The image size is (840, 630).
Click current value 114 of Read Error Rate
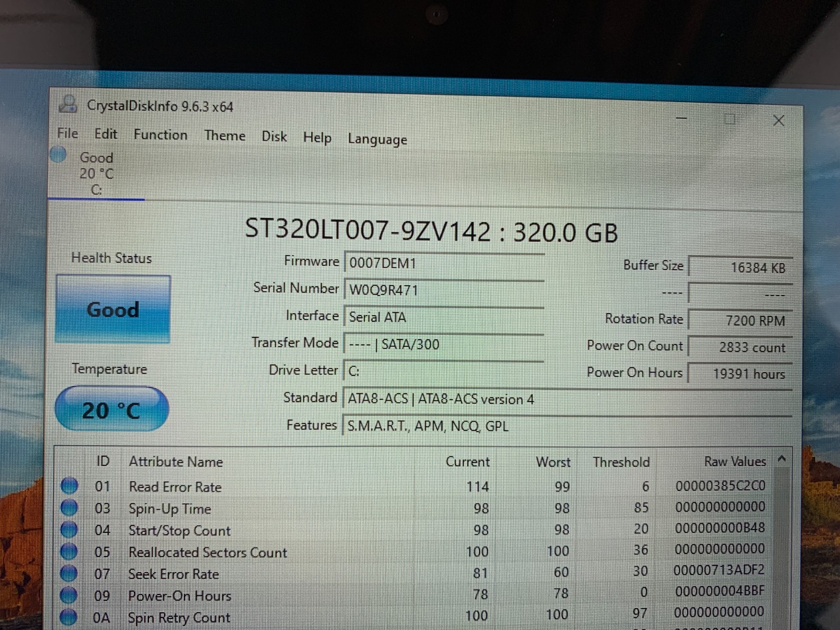[x=477, y=487]
